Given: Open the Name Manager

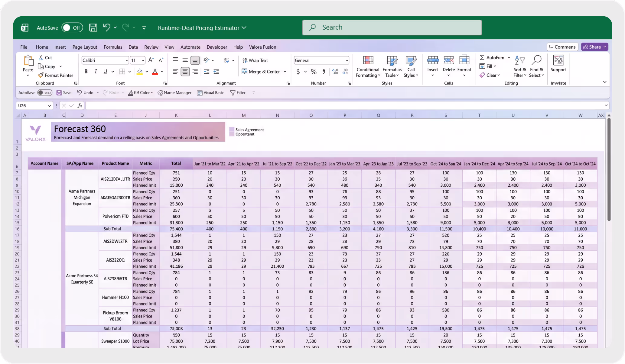Looking at the screenshot, I should coord(174,92).
